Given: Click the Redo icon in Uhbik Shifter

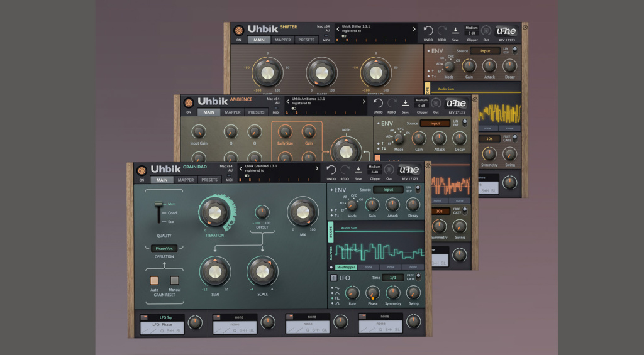Looking at the screenshot, I should coord(441,30).
